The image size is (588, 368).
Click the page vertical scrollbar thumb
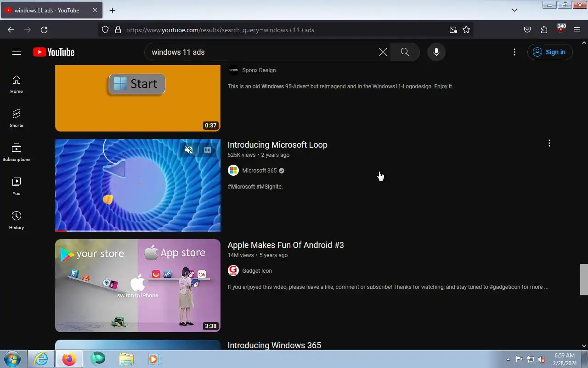coord(584,280)
